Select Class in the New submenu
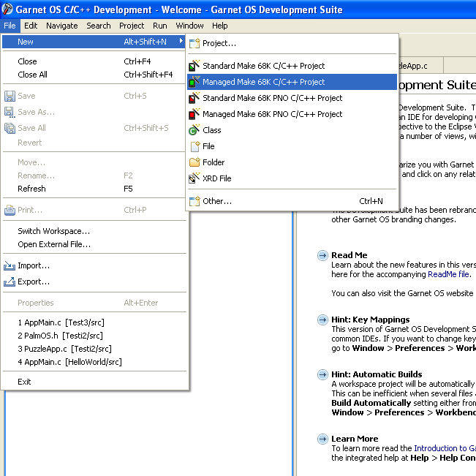Image resolution: width=476 pixels, height=476 pixels. [292, 130]
